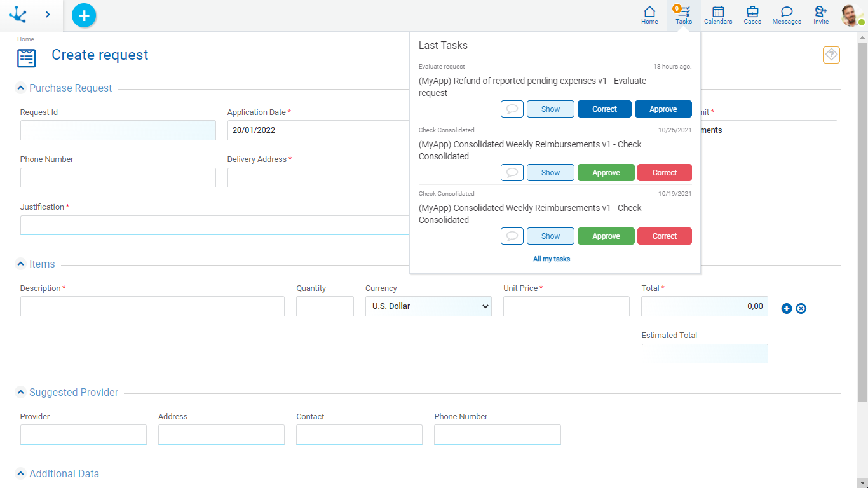This screenshot has height=488, width=868.
Task: Open the Calendars icon
Action: click(x=717, y=15)
